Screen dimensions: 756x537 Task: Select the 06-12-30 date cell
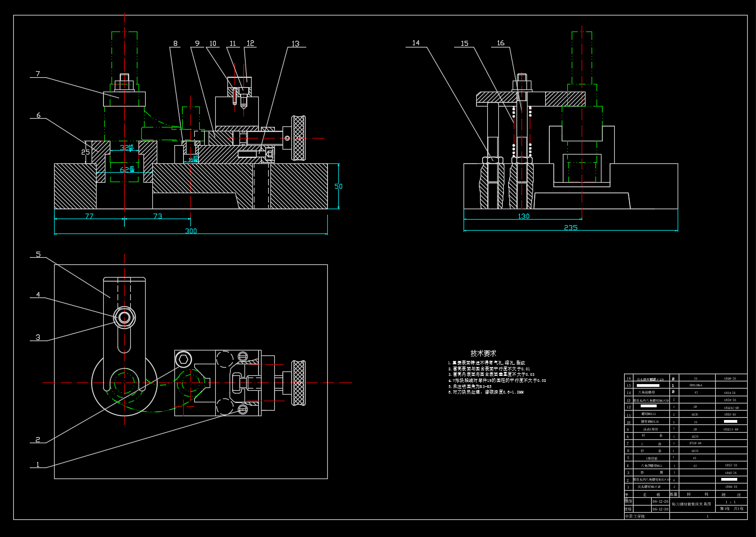pyautogui.click(x=659, y=509)
